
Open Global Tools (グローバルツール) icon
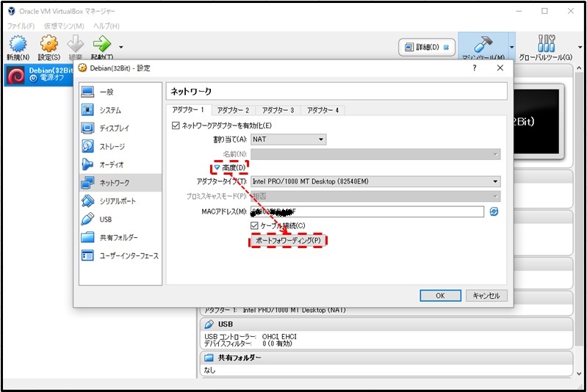coord(546,44)
